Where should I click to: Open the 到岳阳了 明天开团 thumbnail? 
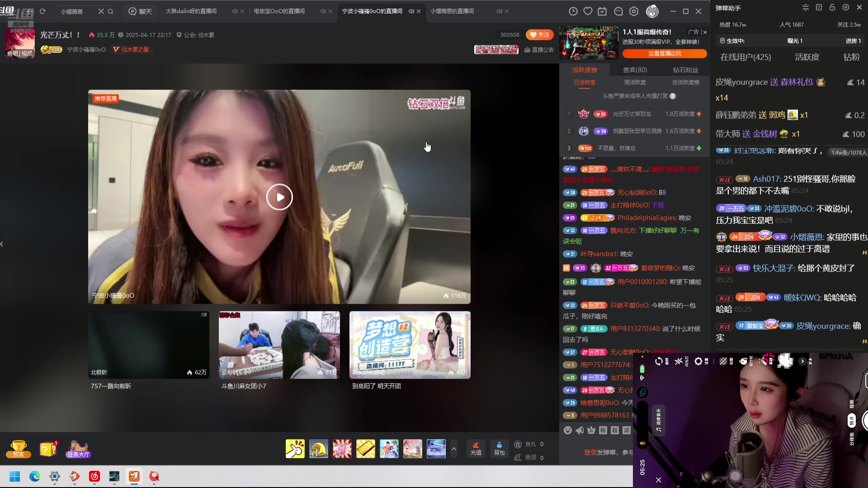click(x=410, y=345)
